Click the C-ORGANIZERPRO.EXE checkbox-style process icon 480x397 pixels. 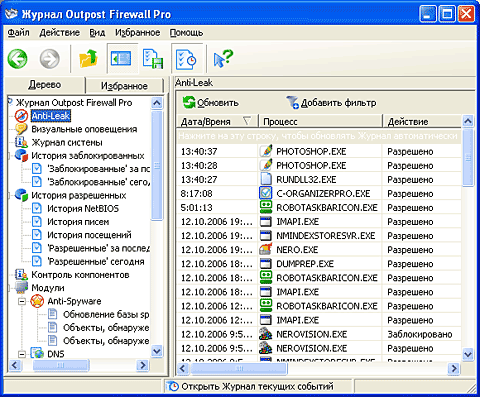pos(266,193)
